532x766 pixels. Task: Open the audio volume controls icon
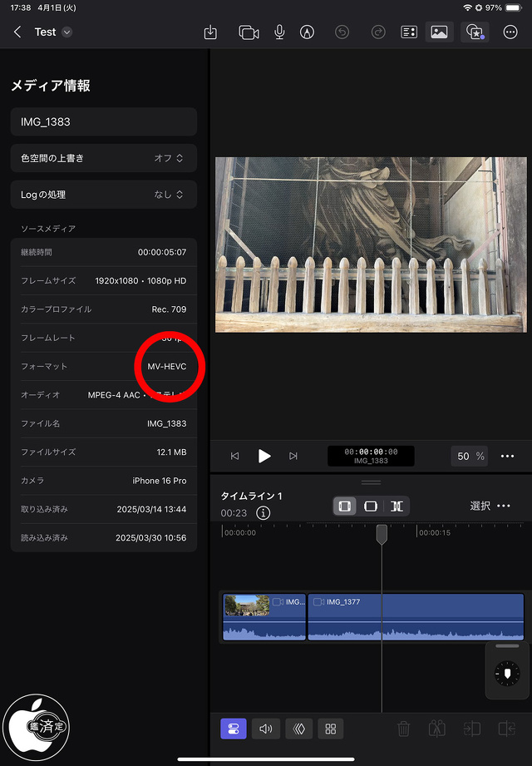[266, 729]
